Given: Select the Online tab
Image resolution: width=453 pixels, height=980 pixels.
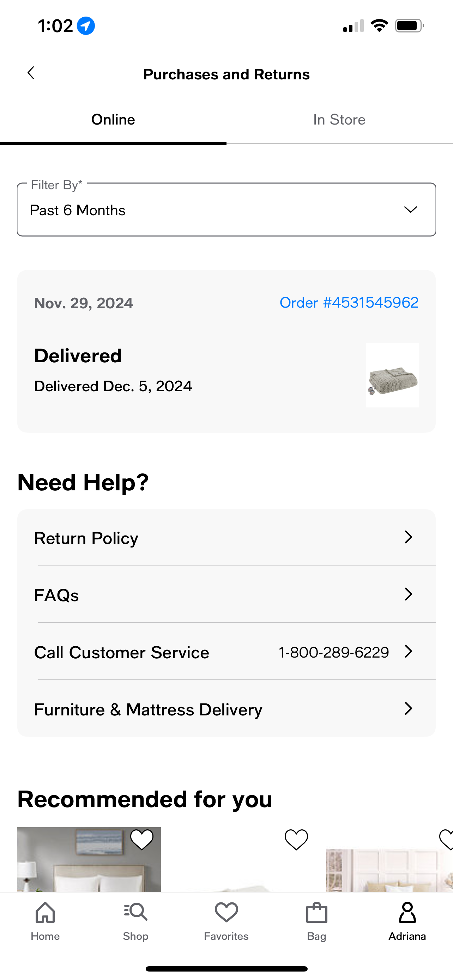Looking at the screenshot, I should tap(113, 120).
